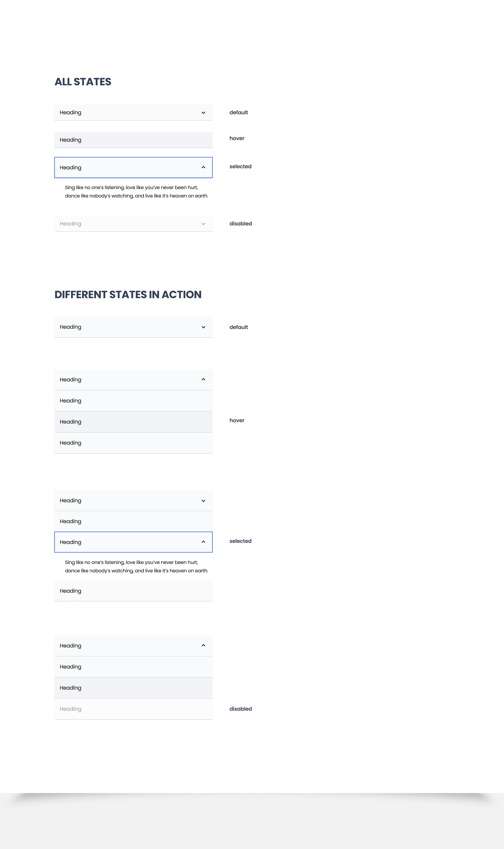Image resolution: width=504 pixels, height=849 pixels.
Task: Click 'Heading' text in ALL STATES disabled accordion
Action: click(x=70, y=224)
